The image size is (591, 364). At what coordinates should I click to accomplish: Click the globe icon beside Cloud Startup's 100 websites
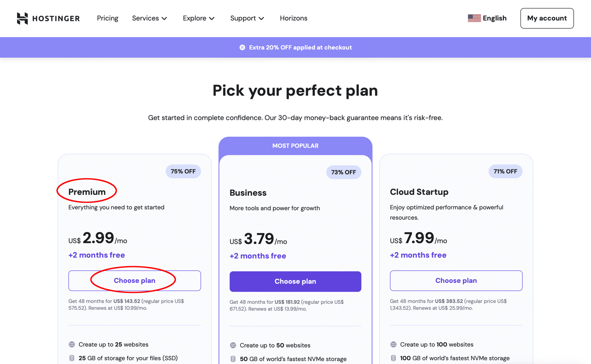click(393, 344)
